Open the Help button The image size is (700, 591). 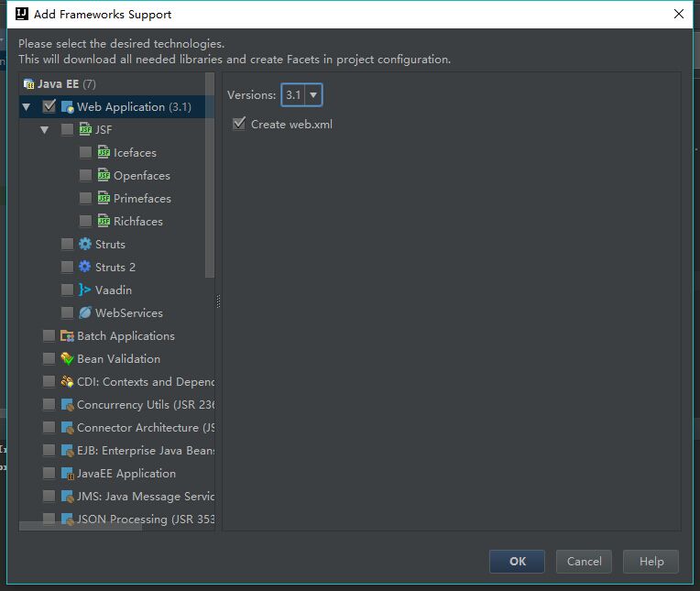coord(651,561)
